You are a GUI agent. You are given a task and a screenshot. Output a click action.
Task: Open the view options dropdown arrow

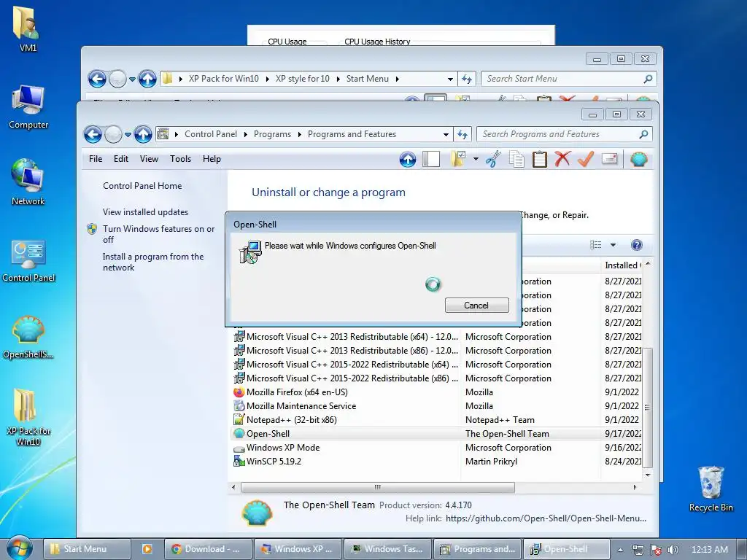(x=613, y=245)
